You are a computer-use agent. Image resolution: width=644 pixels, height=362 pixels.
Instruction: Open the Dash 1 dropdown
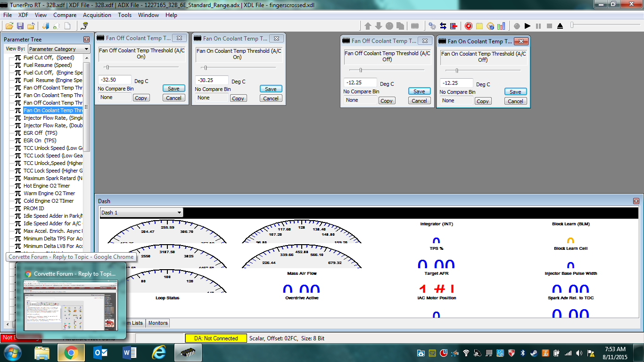(x=141, y=213)
